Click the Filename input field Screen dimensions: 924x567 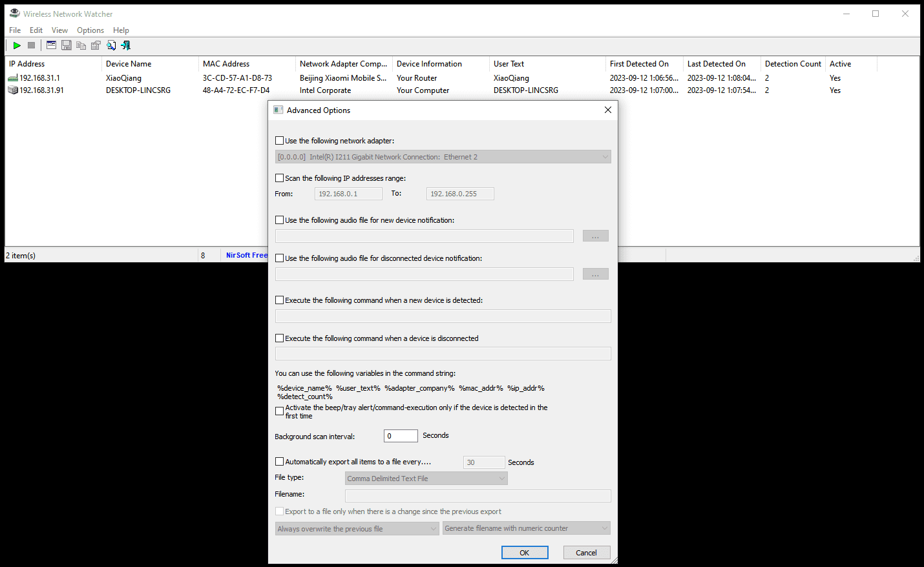(x=478, y=495)
